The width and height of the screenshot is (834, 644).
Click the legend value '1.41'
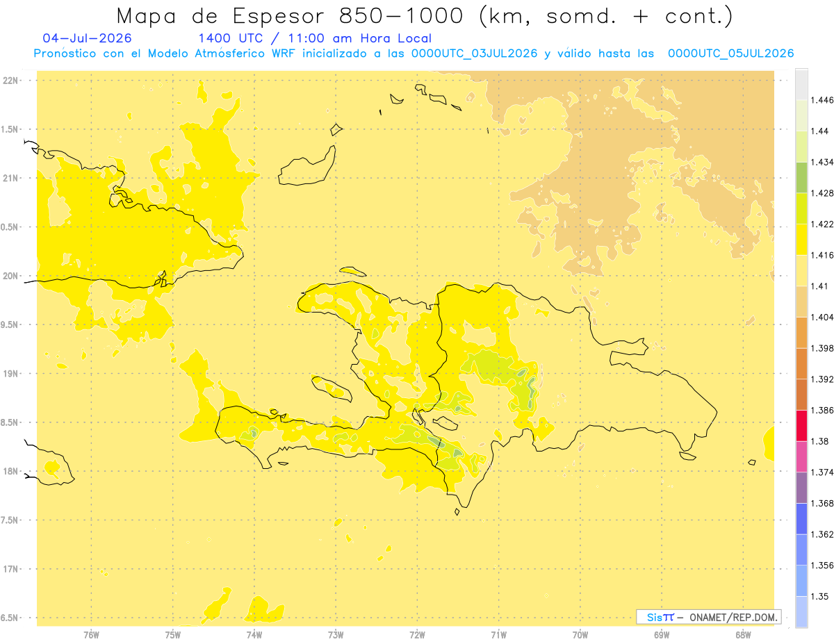820,286
